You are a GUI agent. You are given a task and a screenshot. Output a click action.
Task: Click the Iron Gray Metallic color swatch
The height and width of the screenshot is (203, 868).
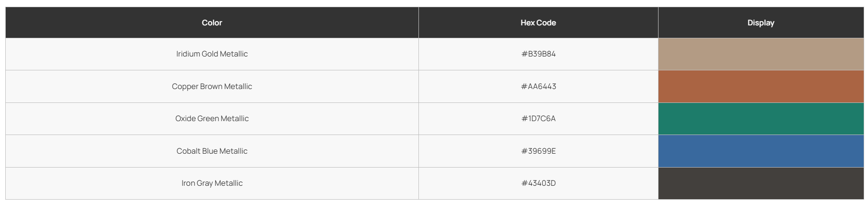(x=761, y=183)
